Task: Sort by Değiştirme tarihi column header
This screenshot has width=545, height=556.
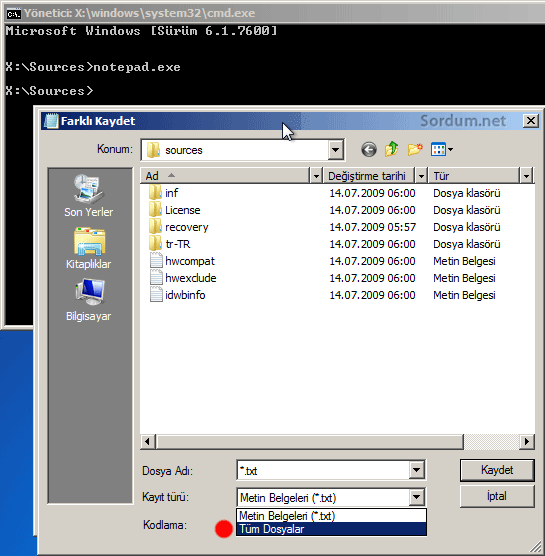Action: click(369, 176)
